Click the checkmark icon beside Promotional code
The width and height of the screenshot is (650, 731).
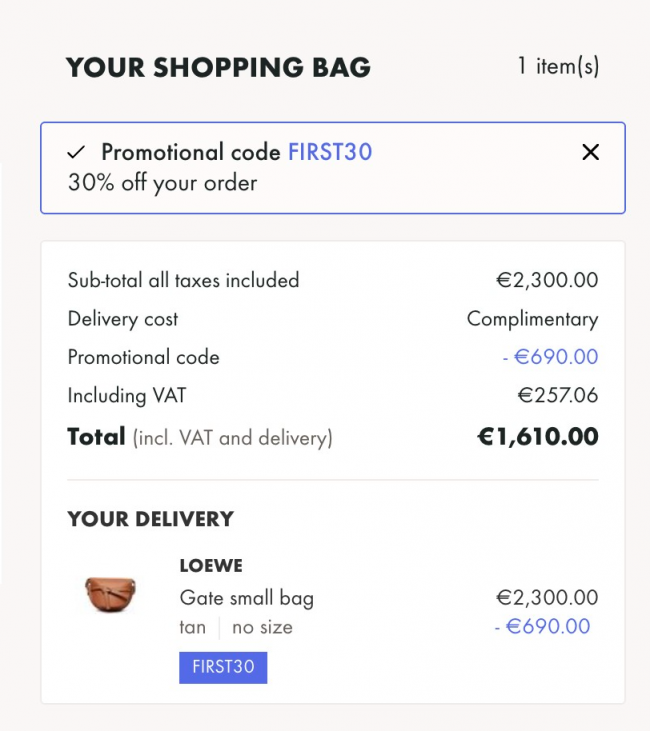[x=76, y=152]
